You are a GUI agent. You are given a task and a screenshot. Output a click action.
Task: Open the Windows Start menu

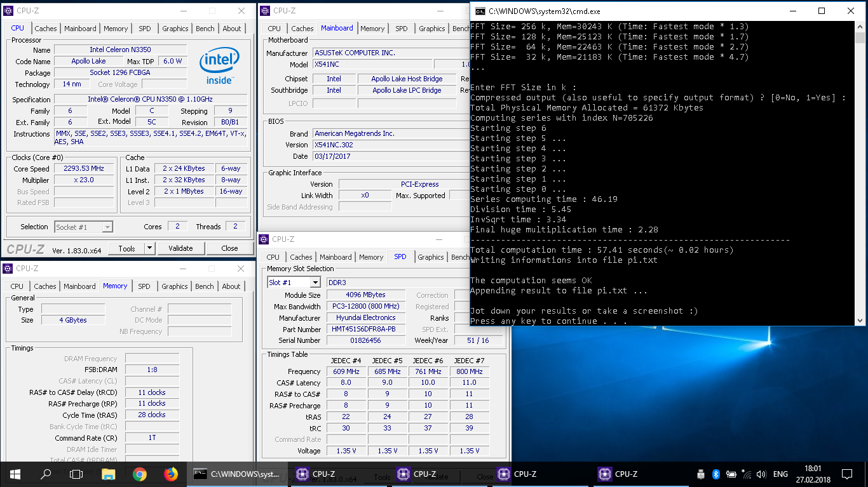(15, 474)
